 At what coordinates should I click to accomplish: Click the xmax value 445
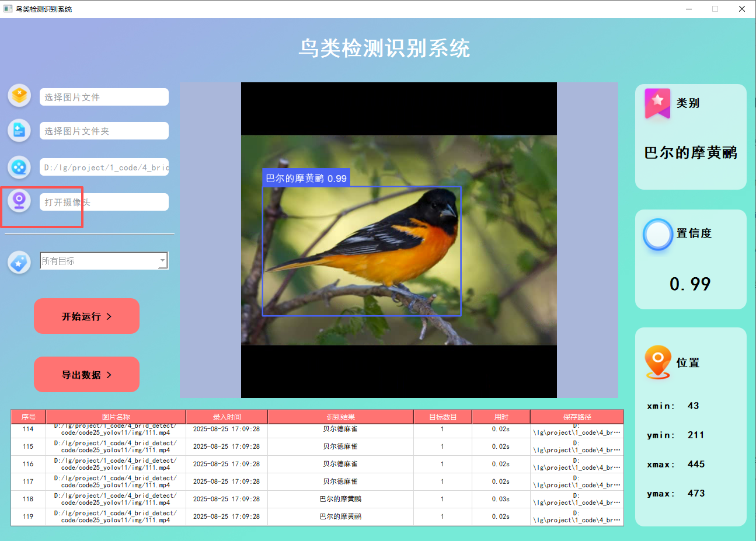[x=696, y=464]
